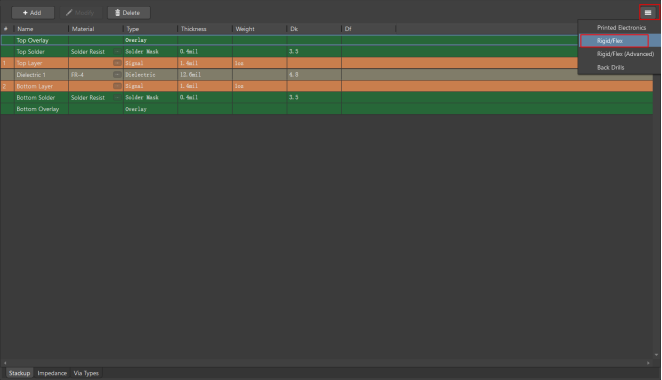
Task: Open material picker for Bottom Layer
Action: tap(117, 86)
